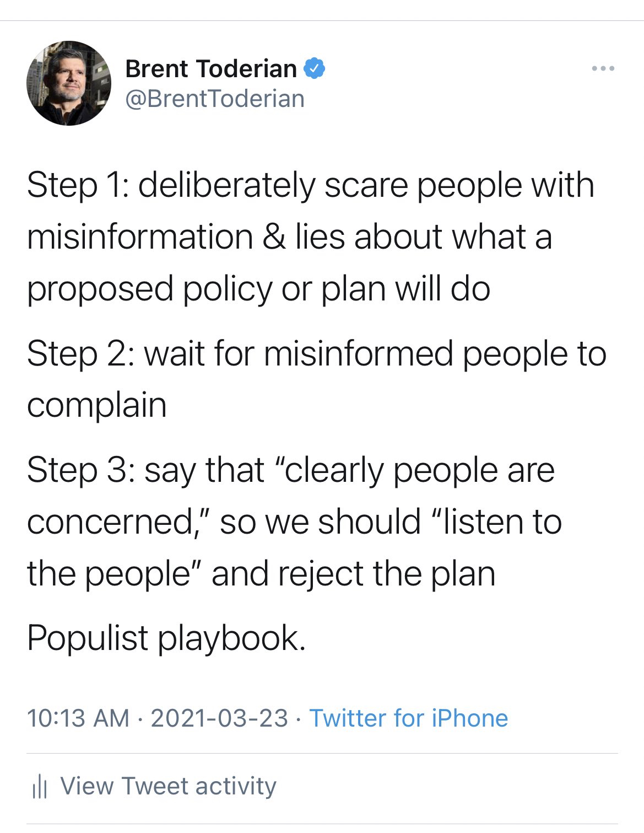The width and height of the screenshot is (644, 833).
Task: Click "reject the plan" in the tweet
Action: tap(386, 574)
